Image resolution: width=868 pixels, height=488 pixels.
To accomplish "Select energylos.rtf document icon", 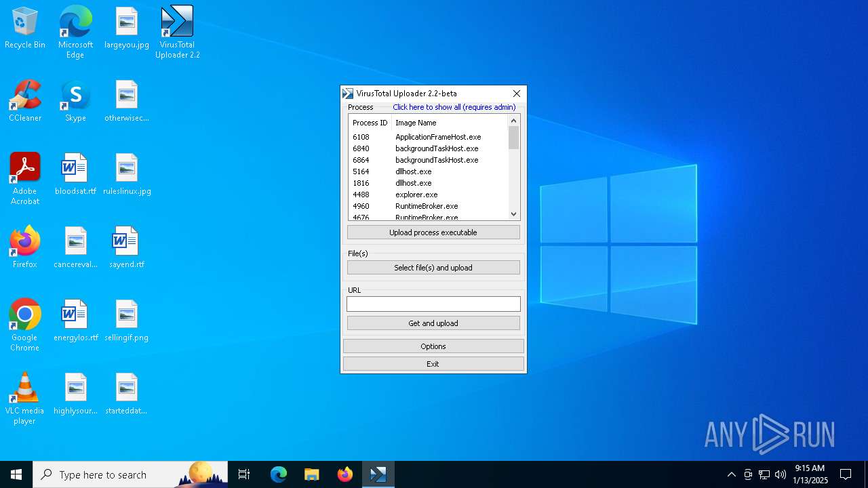I will pyautogui.click(x=75, y=321).
